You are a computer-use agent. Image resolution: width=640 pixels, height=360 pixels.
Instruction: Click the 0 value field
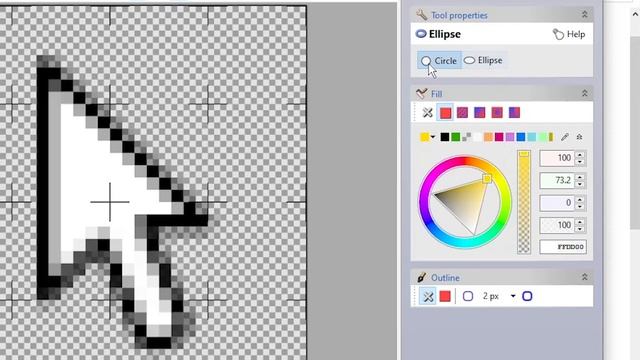557,202
